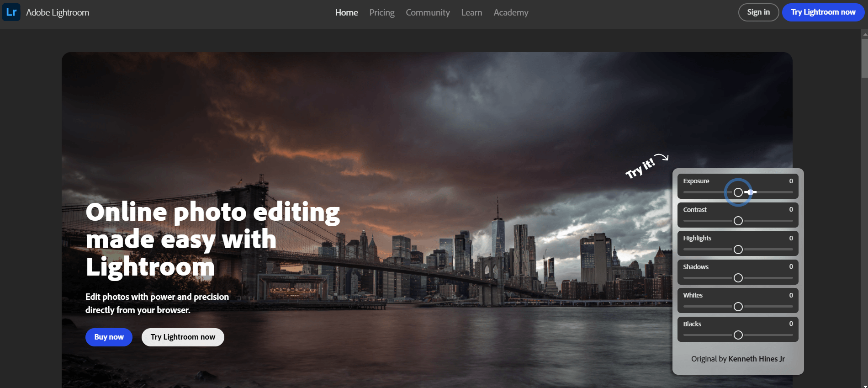The image size is (868, 388).
Task: Open the Learn nav item
Action: pyautogui.click(x=471, y=12)
